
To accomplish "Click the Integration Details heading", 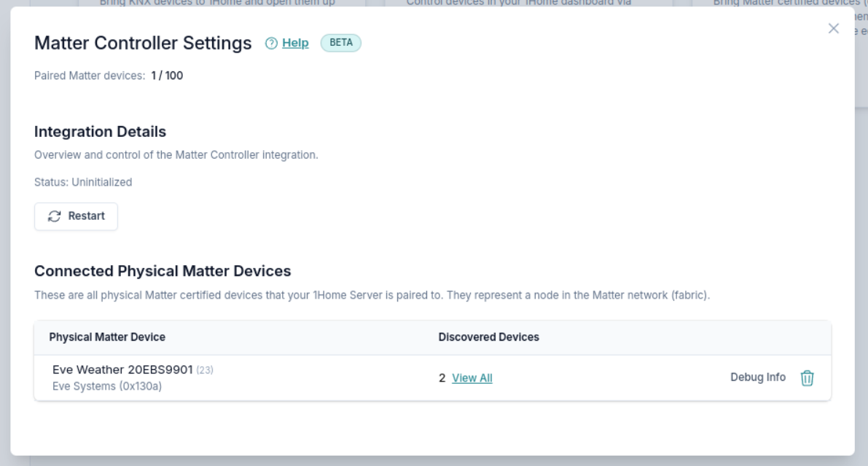I will pyautogui.click(x=100, y=132).
